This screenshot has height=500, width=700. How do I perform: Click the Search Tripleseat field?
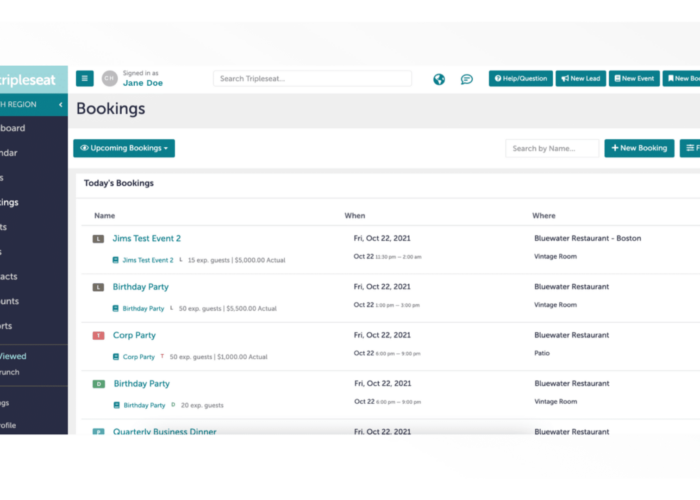click(x=312, y=79)
